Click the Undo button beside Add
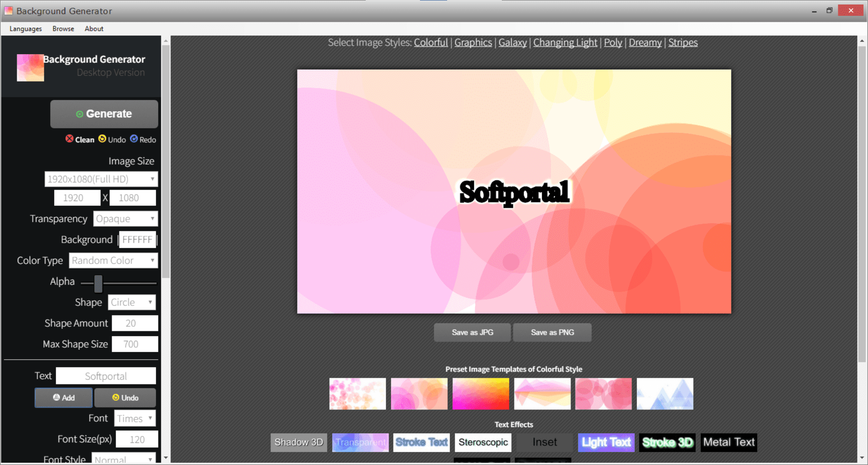 click(x=125, y=398)
